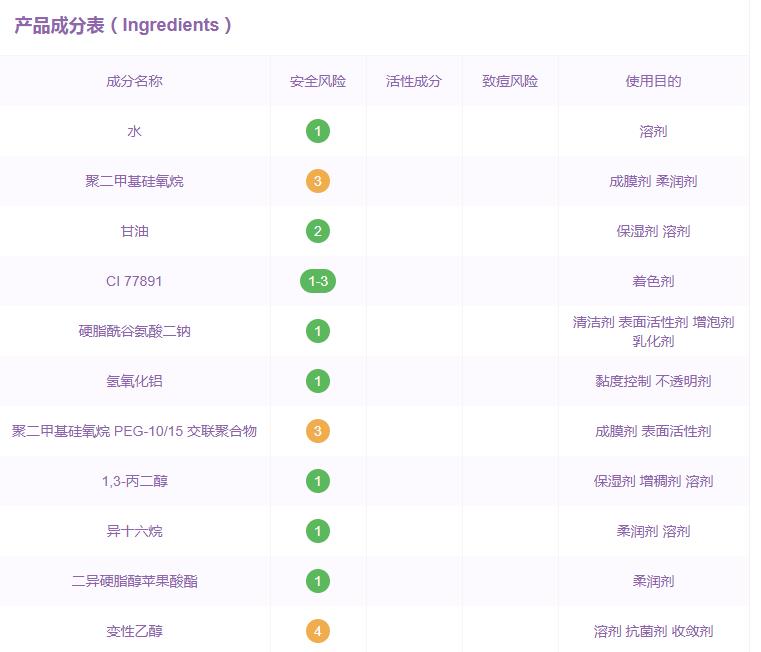Click the 1-3 safety badge for CI 77891
Viewport: 761px width, 652px height.
tap(317, 281)
